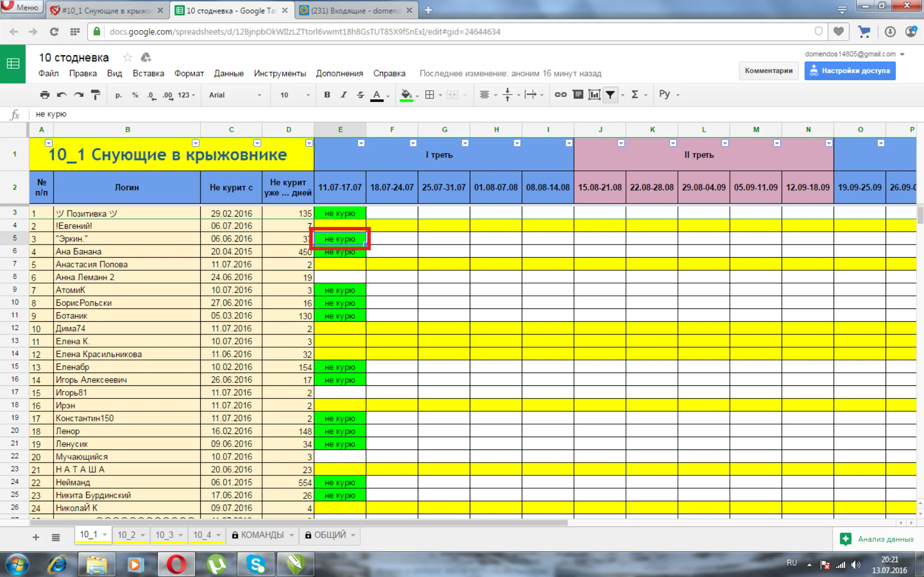Click the Skype icon in the taskbar
Screen dimensions: 924x577
[257, 564]
